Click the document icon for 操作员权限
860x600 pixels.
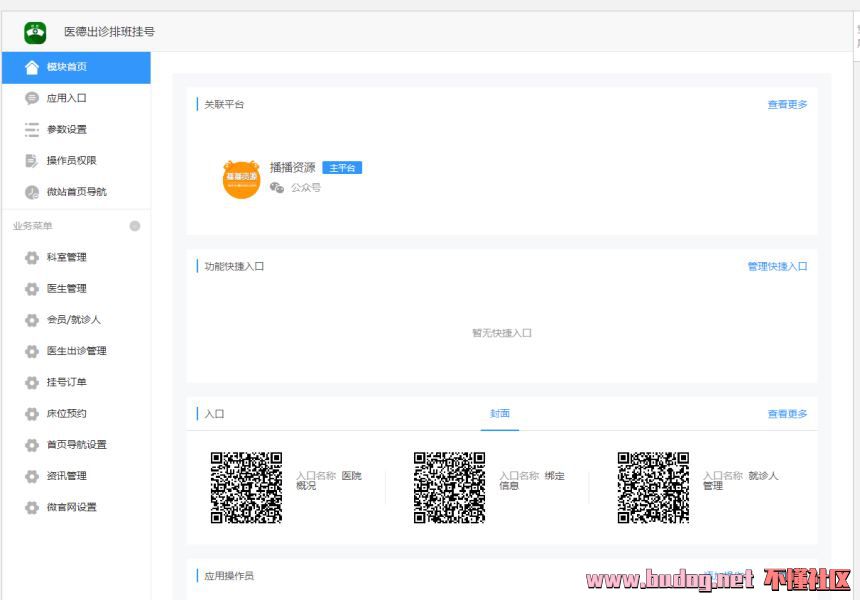[x=32, y=161]
